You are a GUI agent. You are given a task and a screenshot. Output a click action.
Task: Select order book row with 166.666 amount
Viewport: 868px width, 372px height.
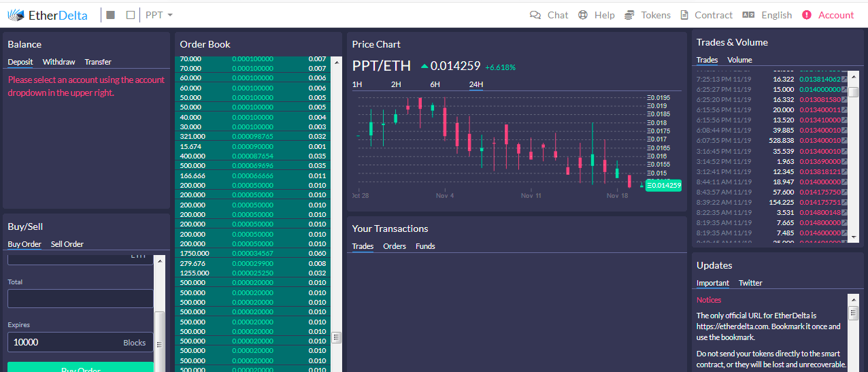[252, 175]
